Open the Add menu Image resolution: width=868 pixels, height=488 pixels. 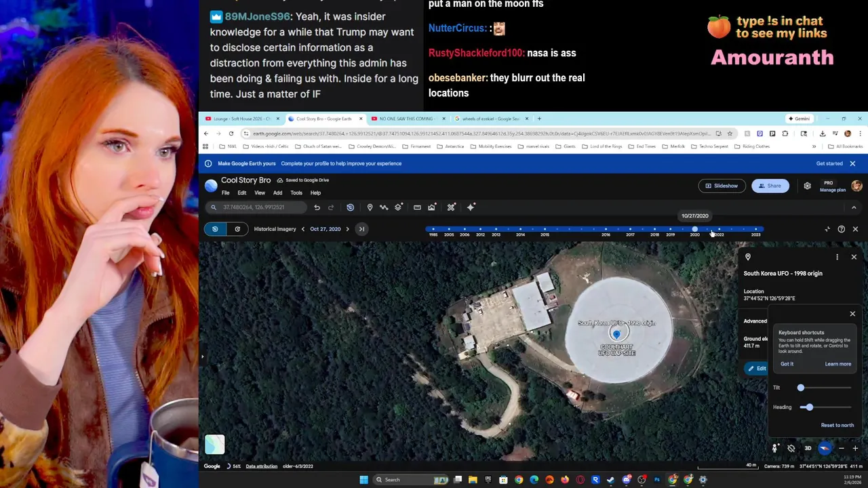click(277, 193)
